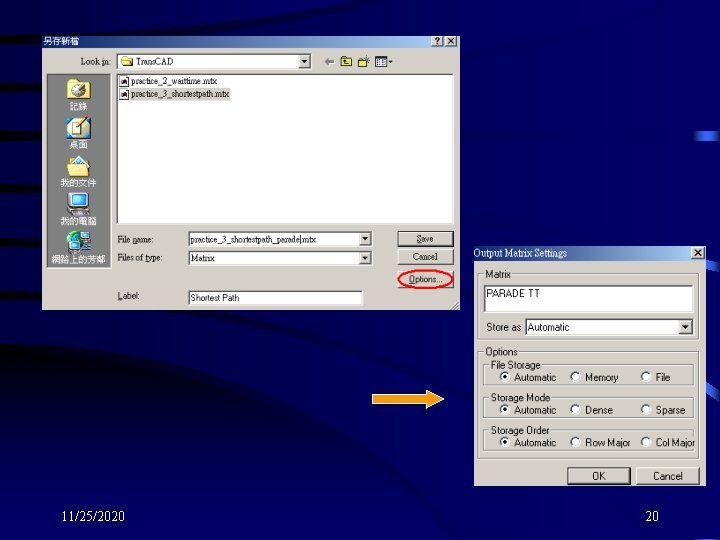
Task: Click Cancel in the save dialog
Action: click(x=425, y=257)
